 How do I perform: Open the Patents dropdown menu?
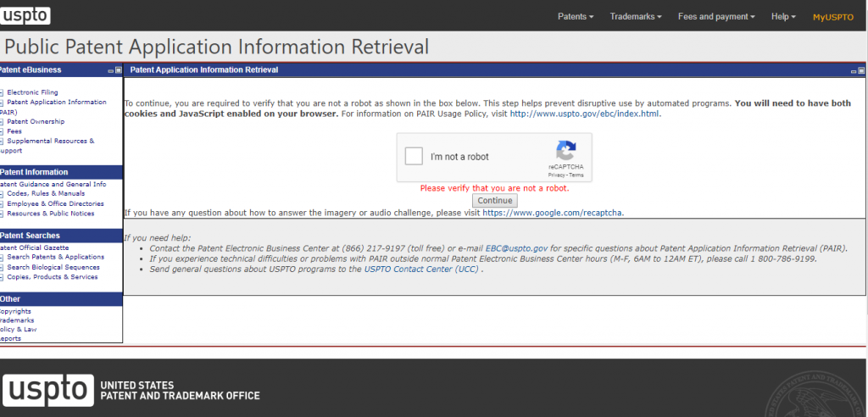(x=576, y=17)
